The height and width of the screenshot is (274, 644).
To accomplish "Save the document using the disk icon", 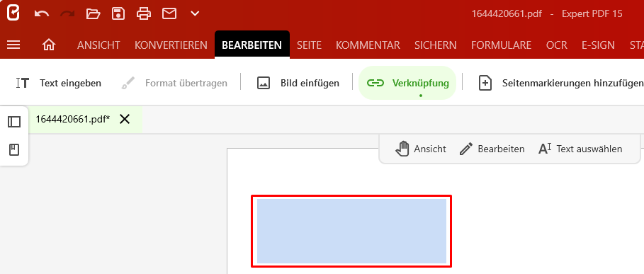I will click(118, 14).
